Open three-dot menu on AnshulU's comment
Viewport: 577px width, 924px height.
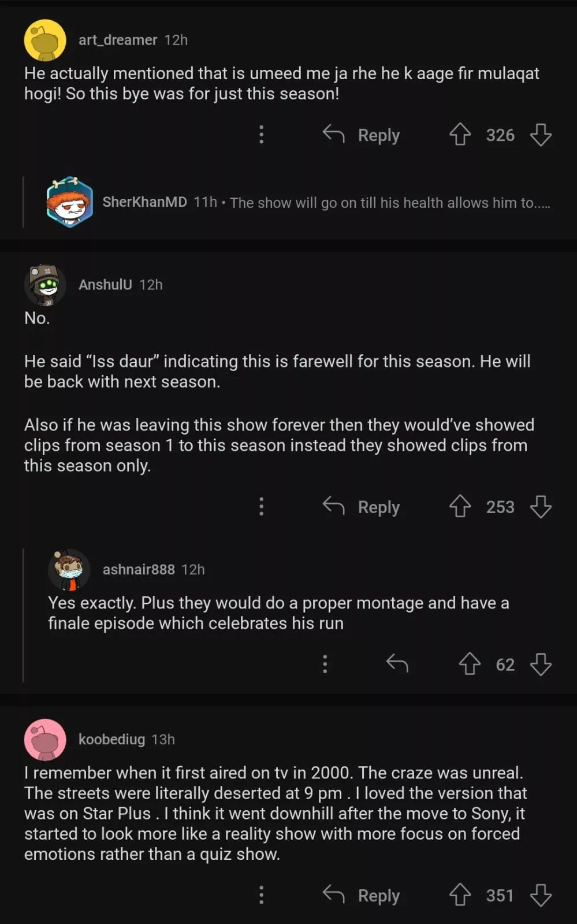pos(261,507)
